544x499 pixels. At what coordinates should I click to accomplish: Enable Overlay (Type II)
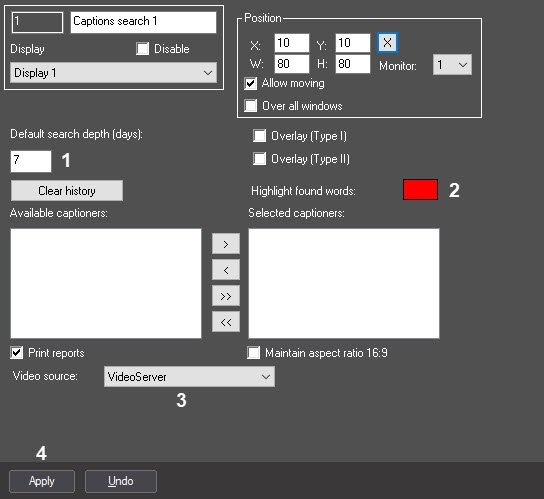pos(260,159)
